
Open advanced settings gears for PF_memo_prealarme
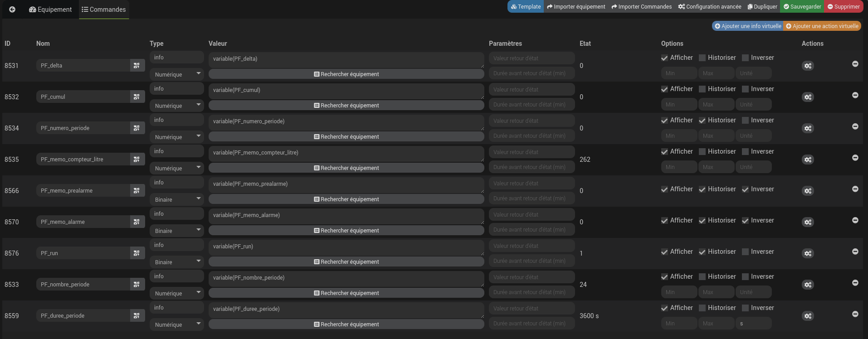tap(808, 191)
